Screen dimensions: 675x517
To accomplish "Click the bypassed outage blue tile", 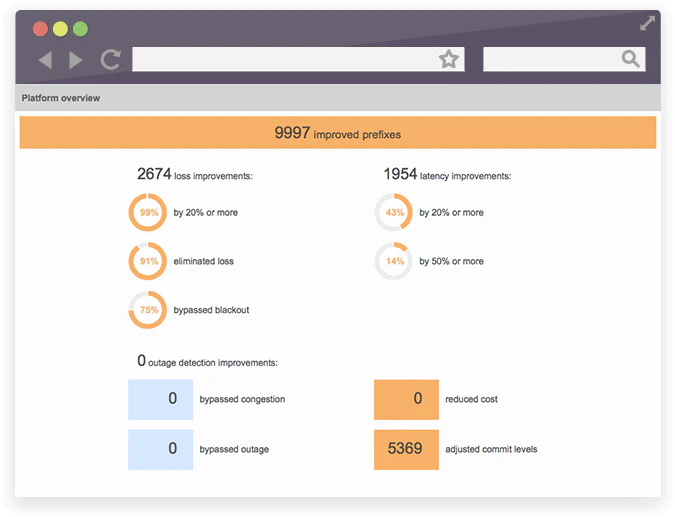I will click(x=161, y=449).
